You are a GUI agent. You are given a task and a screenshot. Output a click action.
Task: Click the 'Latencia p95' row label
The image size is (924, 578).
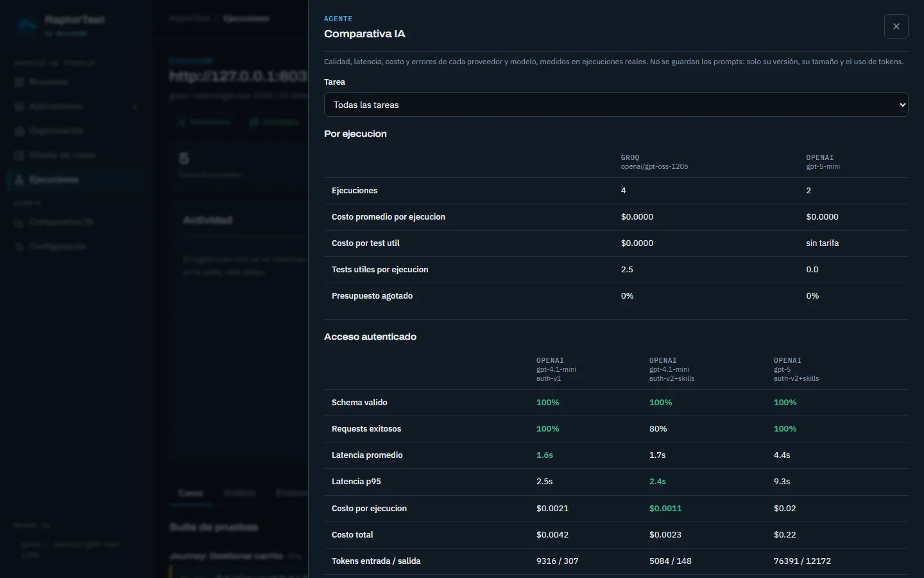(x=356, y=482)
